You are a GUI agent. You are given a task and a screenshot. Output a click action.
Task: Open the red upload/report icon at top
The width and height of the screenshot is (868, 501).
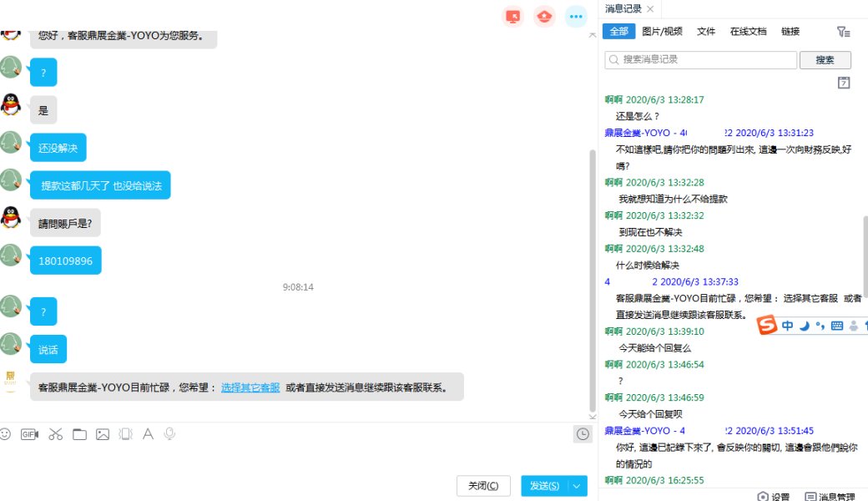point(545,17)
